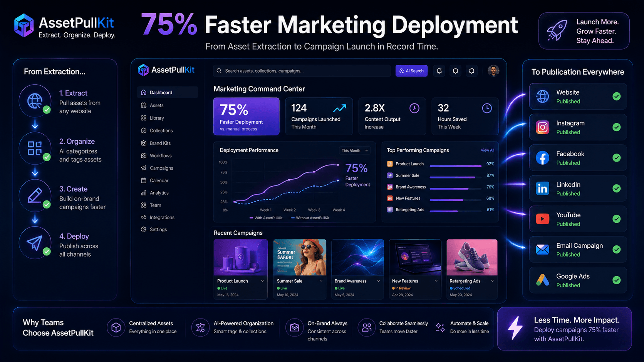Open the New Features laptop thumbnail
644x362 pixels.
pos(415,257)
